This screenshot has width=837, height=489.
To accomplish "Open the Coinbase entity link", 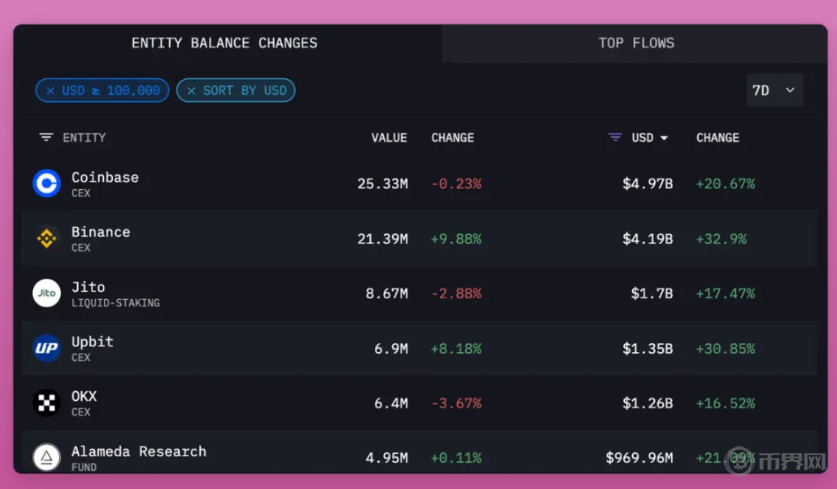I will tap(105, 177).
